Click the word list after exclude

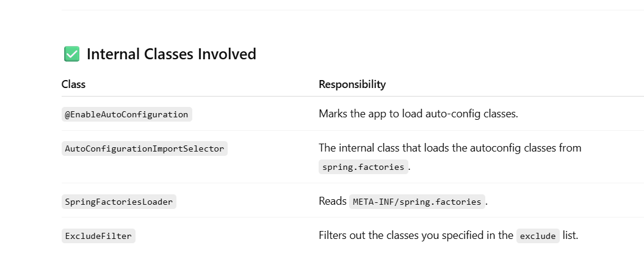click(x=571, y=235)
